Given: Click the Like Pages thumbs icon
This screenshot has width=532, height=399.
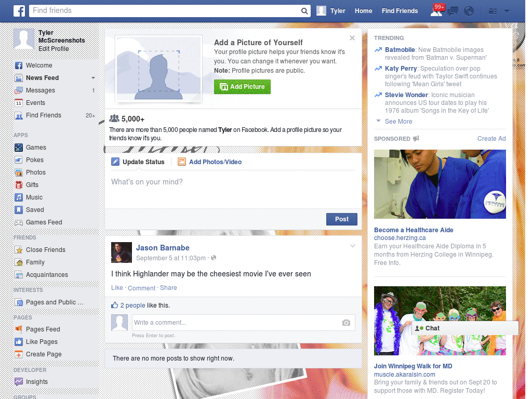Looking at the screenshot, I should [19, 342].
